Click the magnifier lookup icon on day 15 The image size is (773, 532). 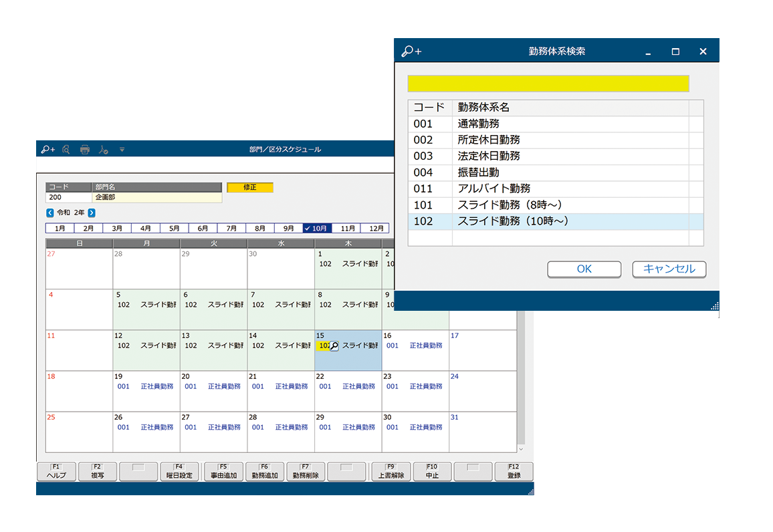334,346
